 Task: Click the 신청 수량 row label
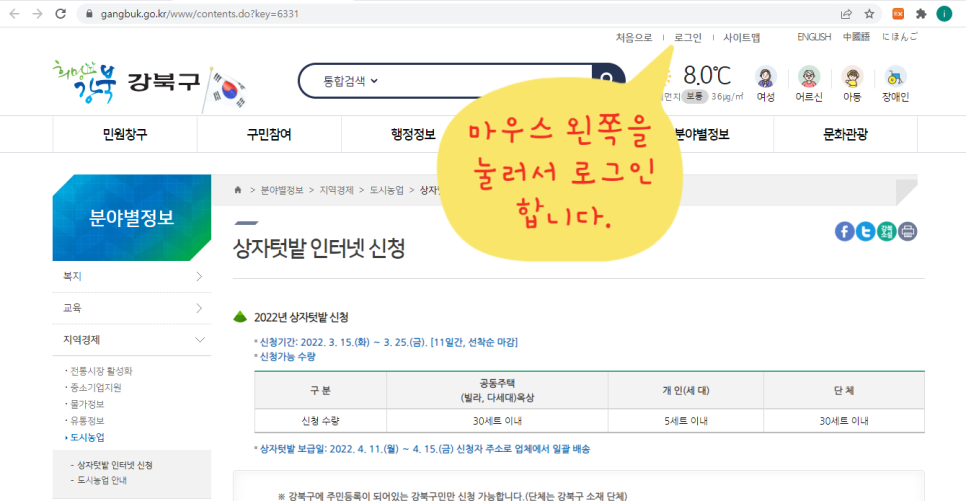[x=320, y=421]
